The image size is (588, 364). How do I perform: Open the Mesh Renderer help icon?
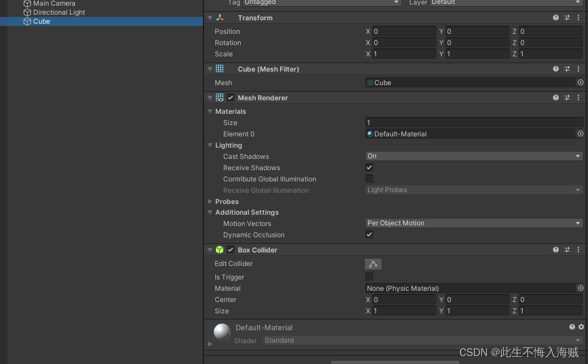coord(555,97)
